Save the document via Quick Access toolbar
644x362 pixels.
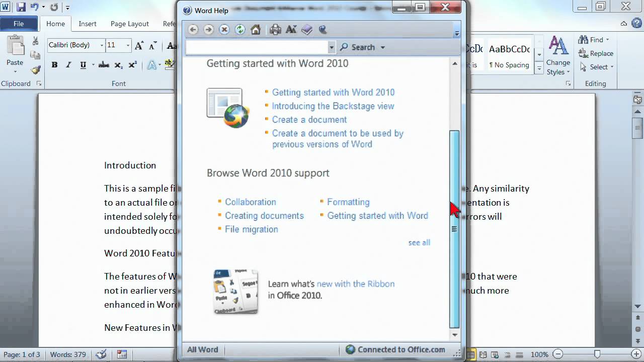[21, 7]
